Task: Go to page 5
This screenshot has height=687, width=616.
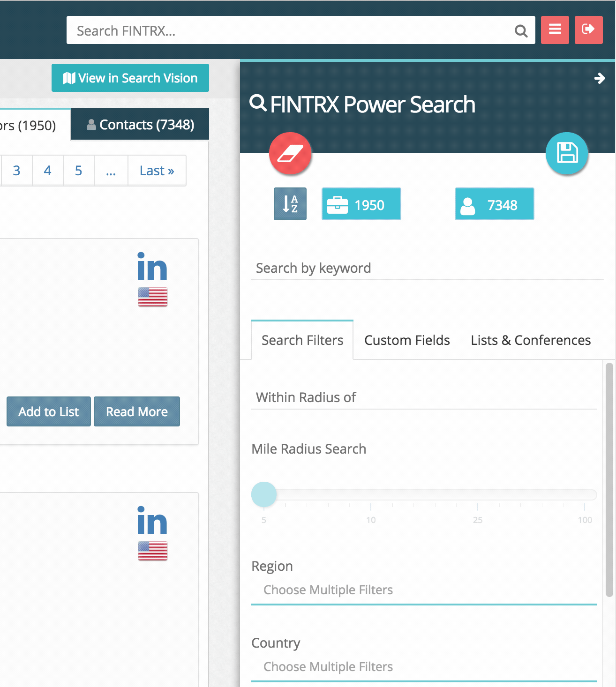Action: tap(78, 171)
